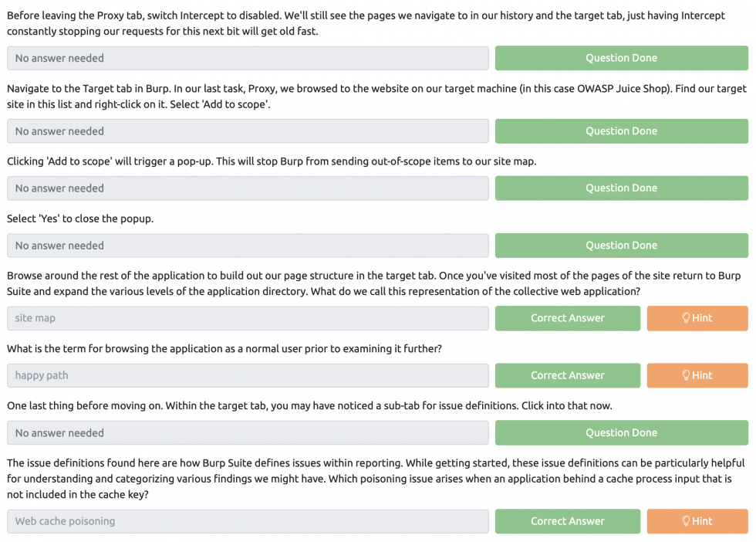This screenshot has width=756, height=542.
Task: Click 'No answer needed' field under issue definitions prompt
Action: click(248, 433)
